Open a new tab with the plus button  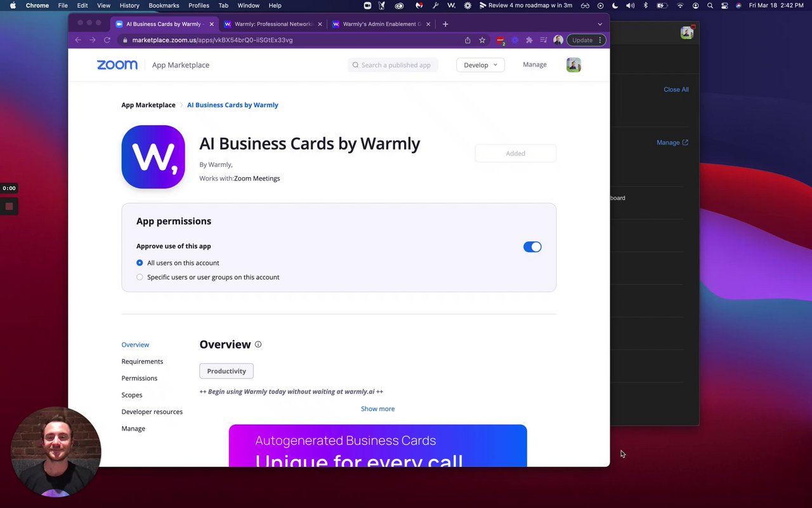(x=445, y=24)
